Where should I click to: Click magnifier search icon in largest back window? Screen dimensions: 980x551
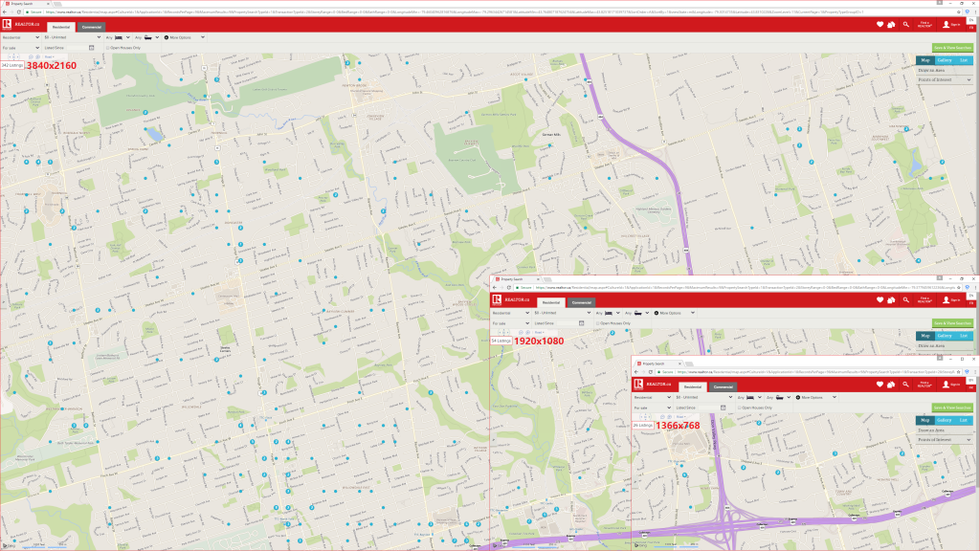click(x=905, y=24)
